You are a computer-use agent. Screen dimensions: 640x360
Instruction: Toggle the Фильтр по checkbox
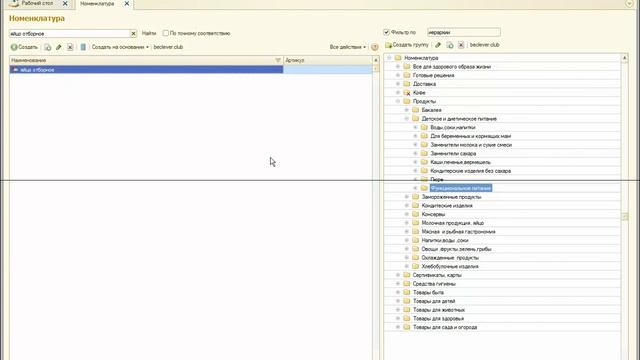(386, 32)
